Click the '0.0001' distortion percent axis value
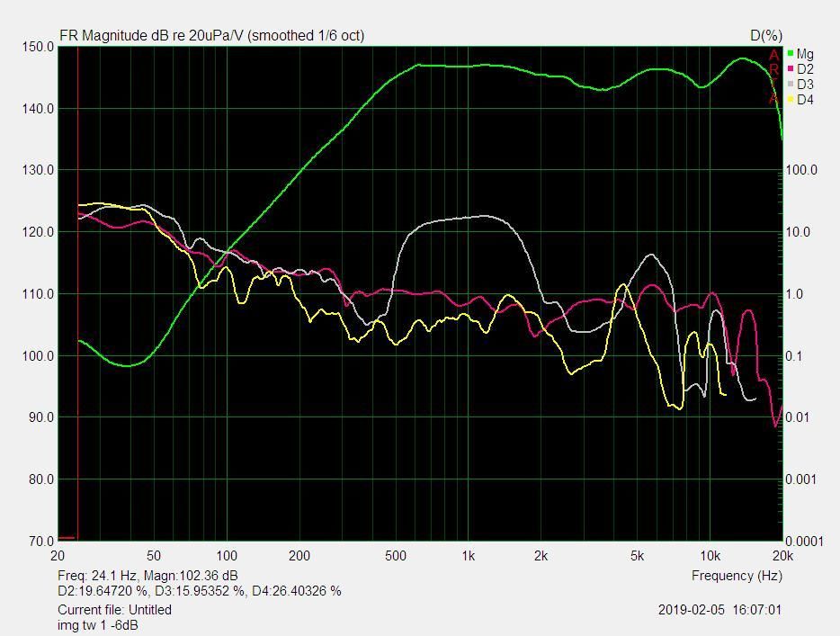 point(805,542)
